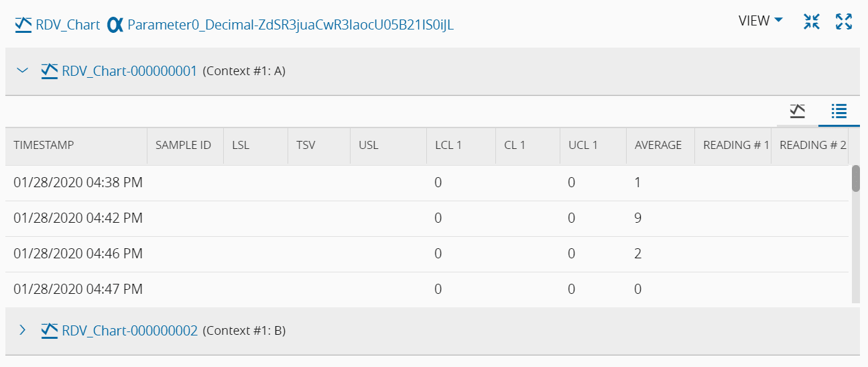The width and height of the screenshot is (868, 367).
Task: Click the AVERAGE column header
Action: pyautogui.click(x=658, y=145)
